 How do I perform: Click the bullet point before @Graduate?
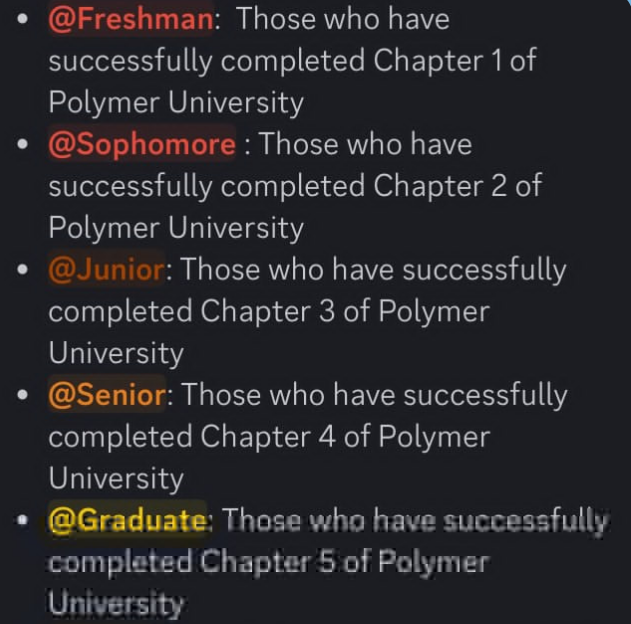tap(23, 520)
